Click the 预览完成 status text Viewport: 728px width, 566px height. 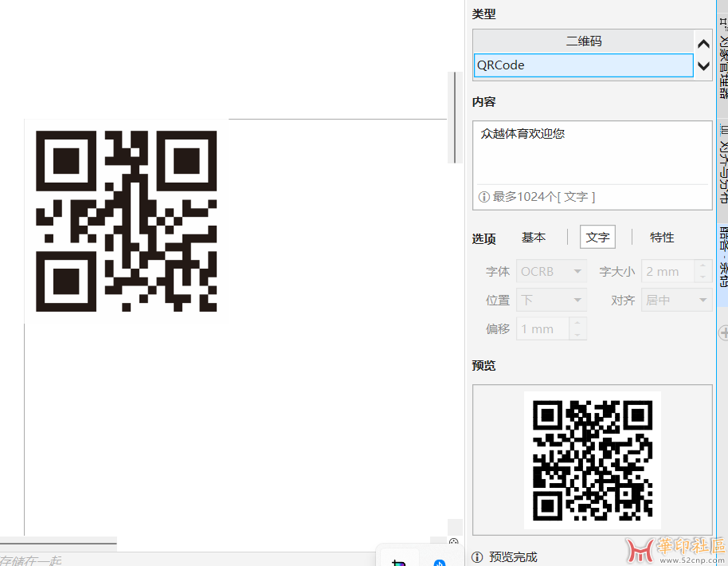(513, 557)
